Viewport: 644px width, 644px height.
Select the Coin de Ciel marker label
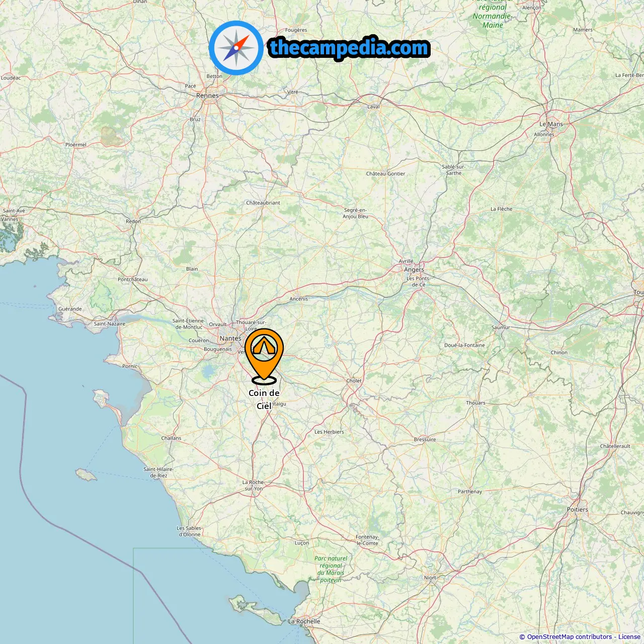pos(264,399)
